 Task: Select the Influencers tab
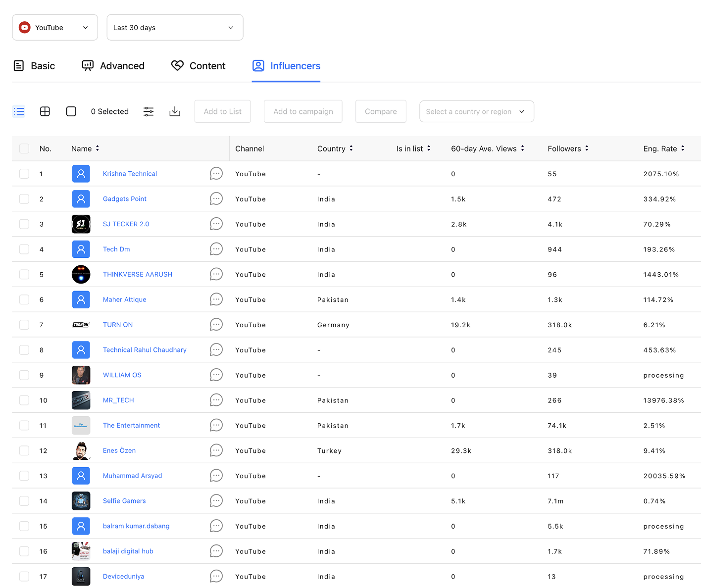point(286,66)
